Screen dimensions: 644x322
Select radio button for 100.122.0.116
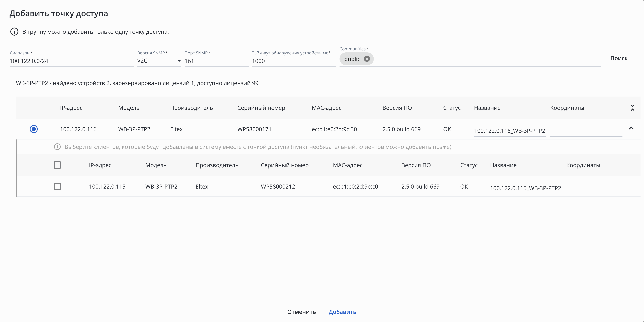[34, 129]
